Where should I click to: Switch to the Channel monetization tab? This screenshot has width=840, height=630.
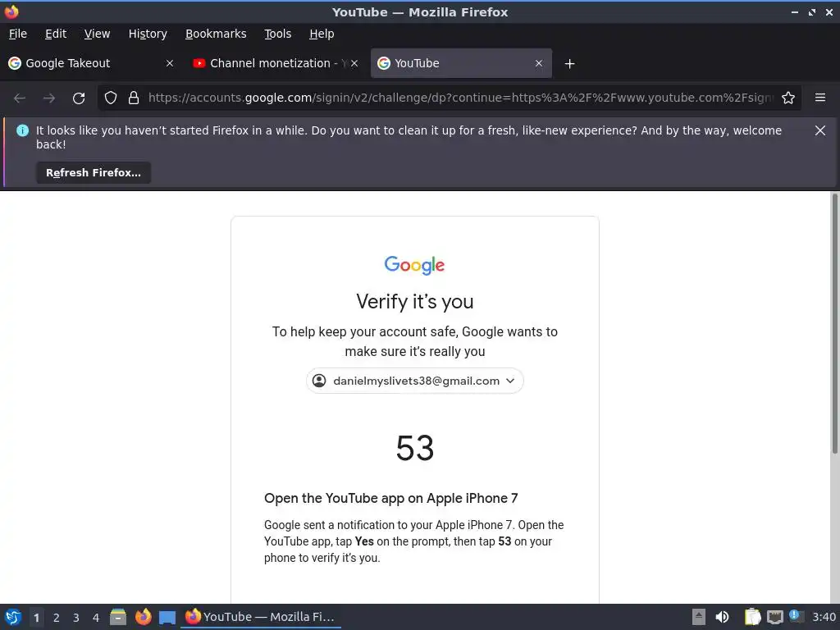click(276, 63)
